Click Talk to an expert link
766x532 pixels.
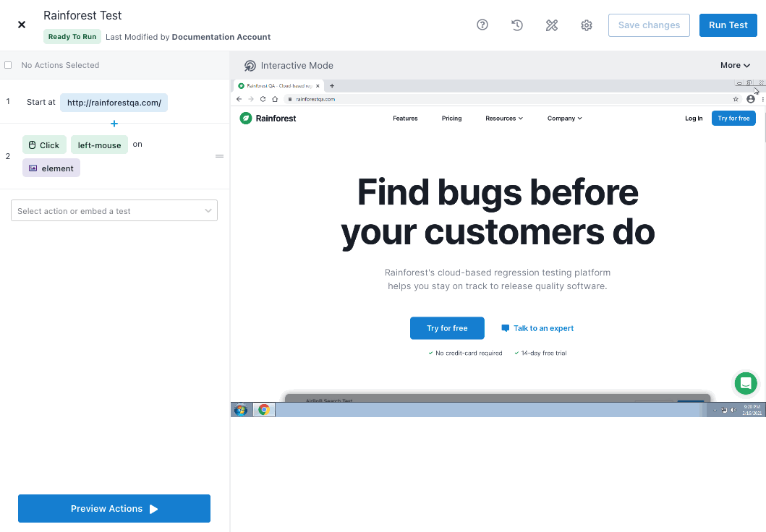pos(537,328)
